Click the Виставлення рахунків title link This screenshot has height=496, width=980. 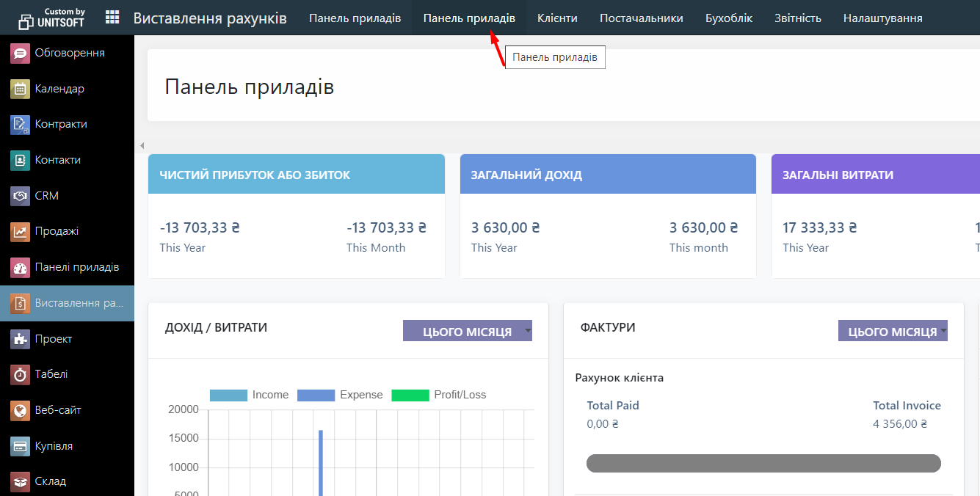point(210,18)
